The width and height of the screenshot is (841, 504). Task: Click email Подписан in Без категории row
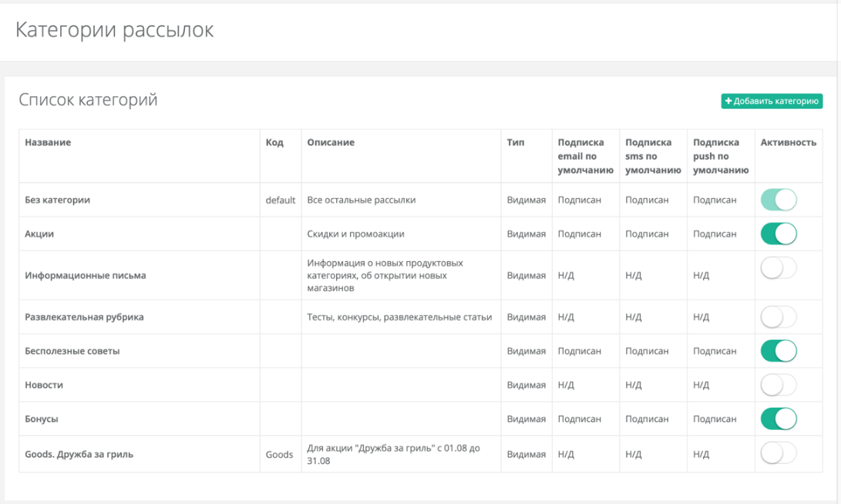pos(579,200)
